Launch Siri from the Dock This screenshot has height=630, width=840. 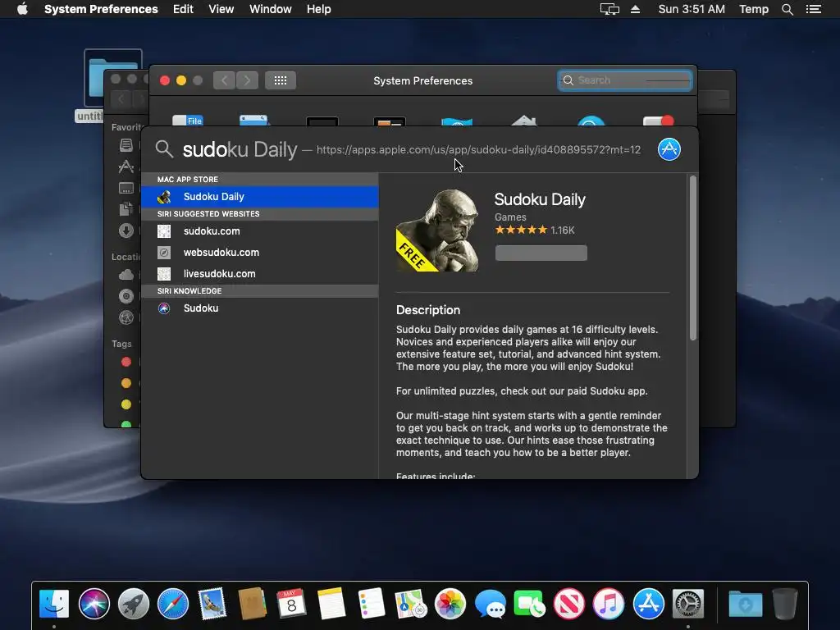(x=94, y=603)
